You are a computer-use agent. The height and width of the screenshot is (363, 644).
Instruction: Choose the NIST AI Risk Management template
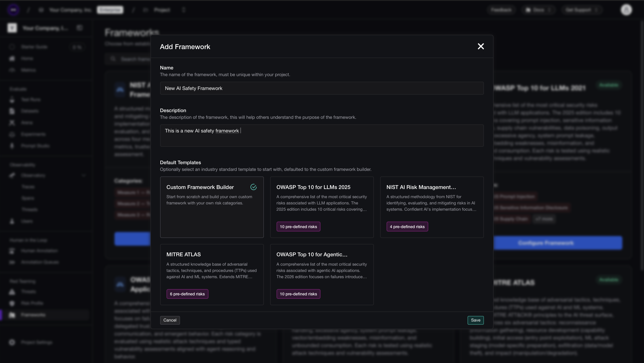(432, 207)
